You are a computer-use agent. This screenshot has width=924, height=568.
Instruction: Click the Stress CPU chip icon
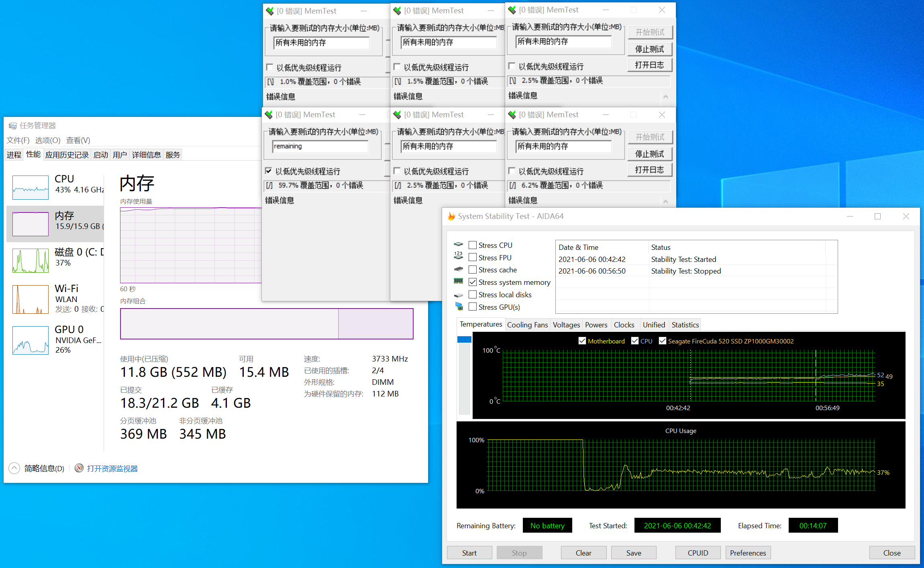coord(459,245)
